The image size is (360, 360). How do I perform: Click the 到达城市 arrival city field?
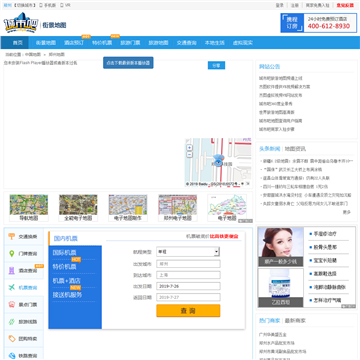click(188, 275)
